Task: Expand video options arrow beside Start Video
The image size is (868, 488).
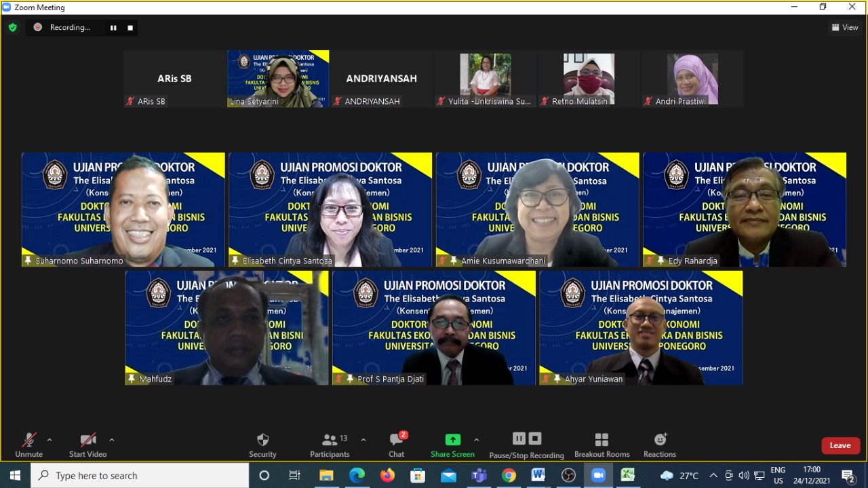Action: 111,440
